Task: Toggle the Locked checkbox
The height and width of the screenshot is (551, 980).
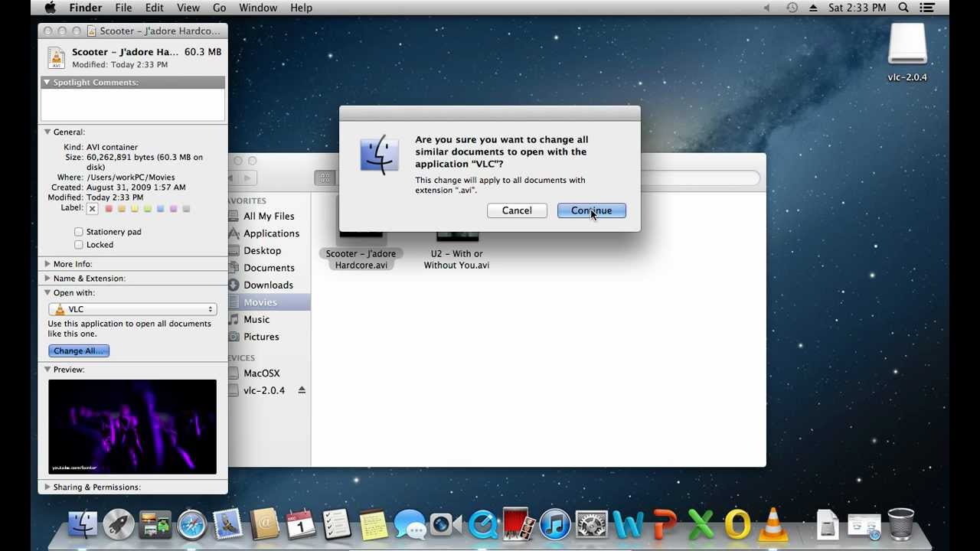Action: pos(79,245)
